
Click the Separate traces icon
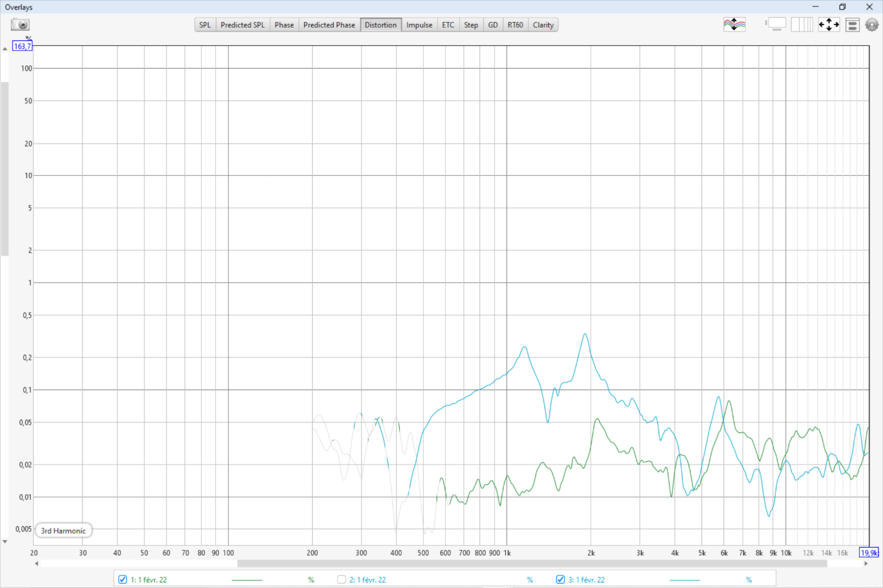734,25
